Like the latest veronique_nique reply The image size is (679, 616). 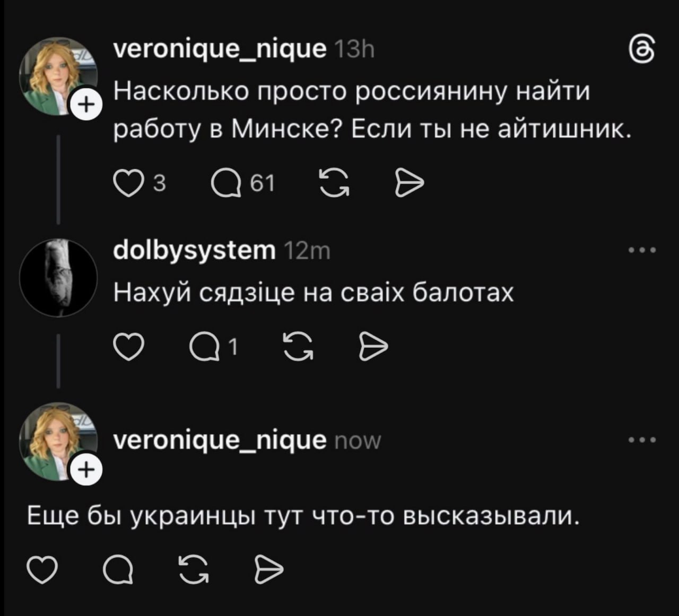[x=41, y=570]
